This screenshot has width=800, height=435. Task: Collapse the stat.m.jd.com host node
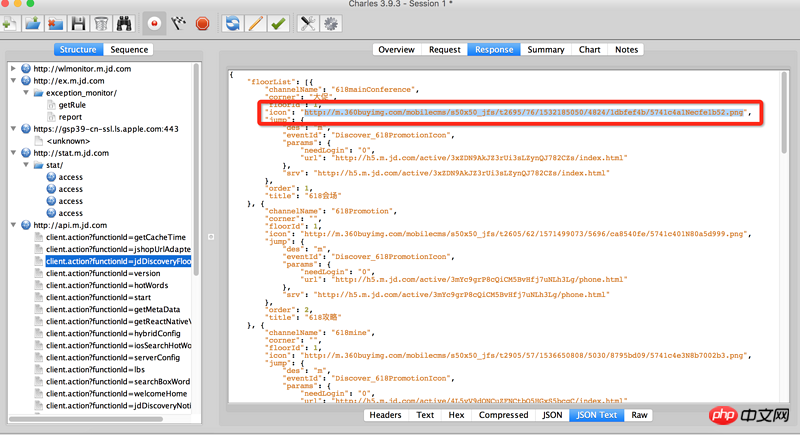click(13, 152)
